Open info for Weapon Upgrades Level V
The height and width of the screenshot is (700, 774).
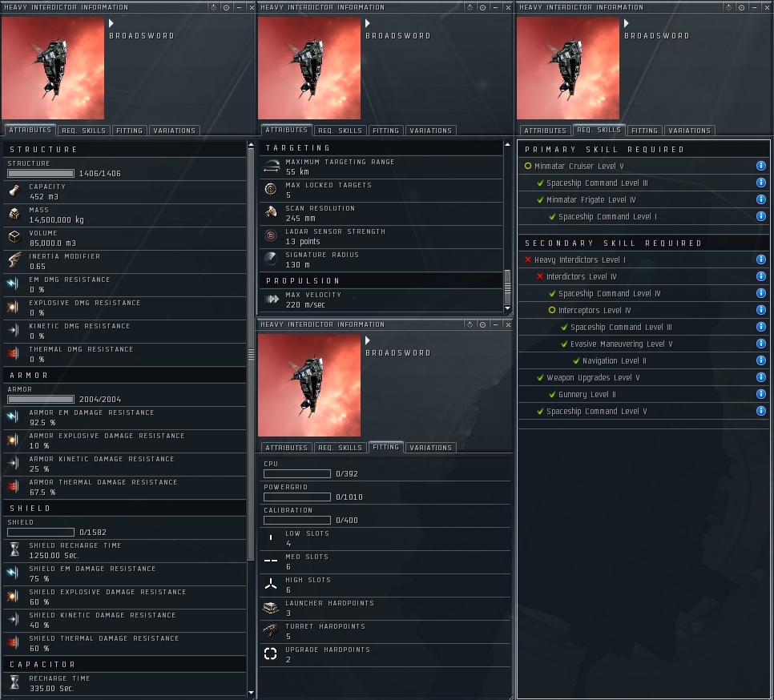(760, 377)
